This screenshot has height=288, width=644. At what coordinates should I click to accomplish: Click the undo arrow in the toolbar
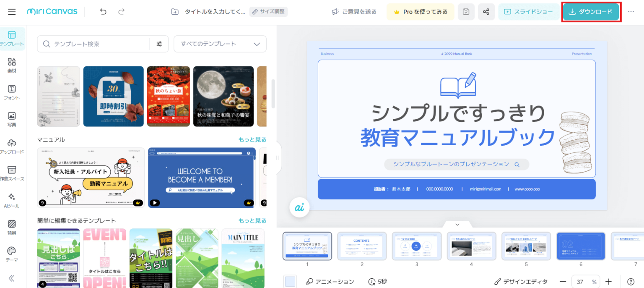pyautogui.click(x=103, y=12)
